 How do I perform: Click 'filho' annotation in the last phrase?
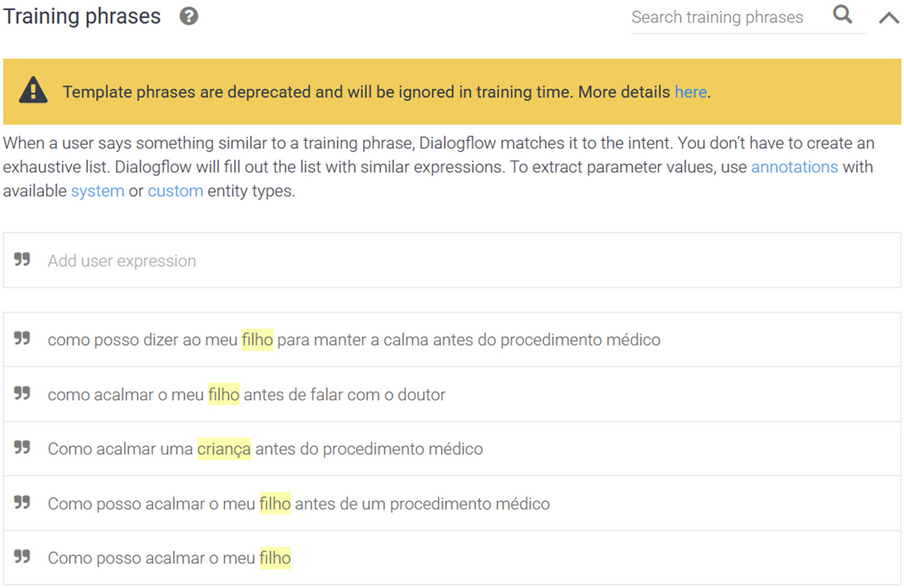275,558
